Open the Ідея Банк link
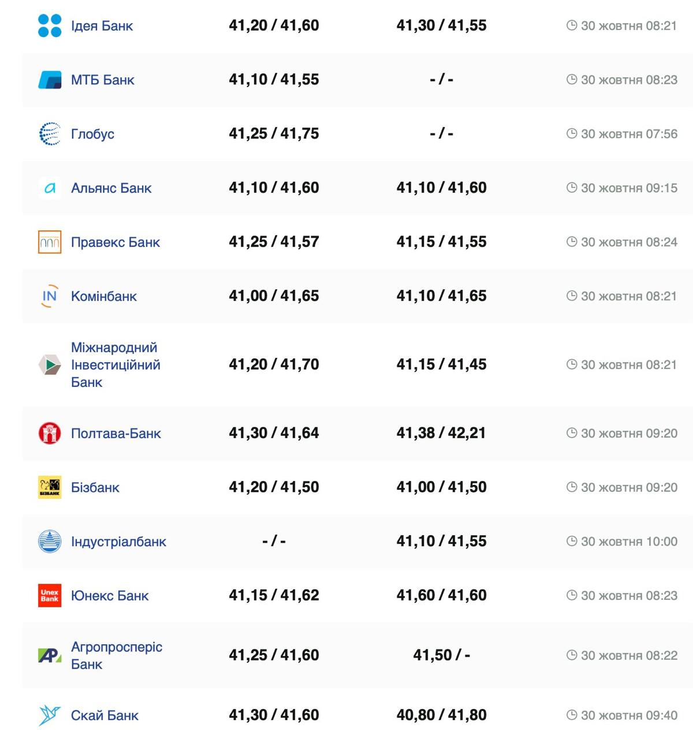Viewport: 700px width, 739px height. [x=102, y=26]
